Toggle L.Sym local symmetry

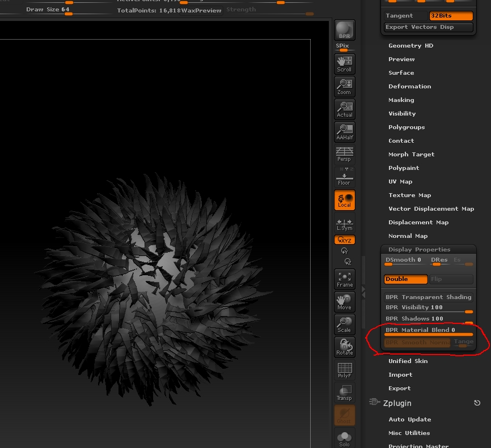pyautogui.click(x=345, y=223)
